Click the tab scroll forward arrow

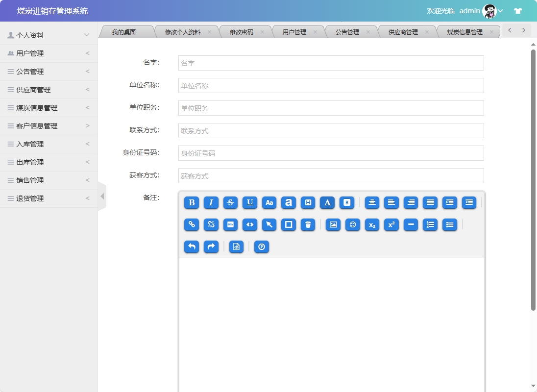[523, 30]
